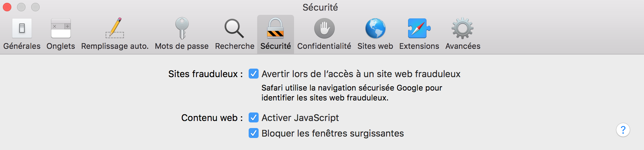This screenshot has width=644, height=150.
Task: Open the Générales preferences pane icon
Action: click(22, 29)
